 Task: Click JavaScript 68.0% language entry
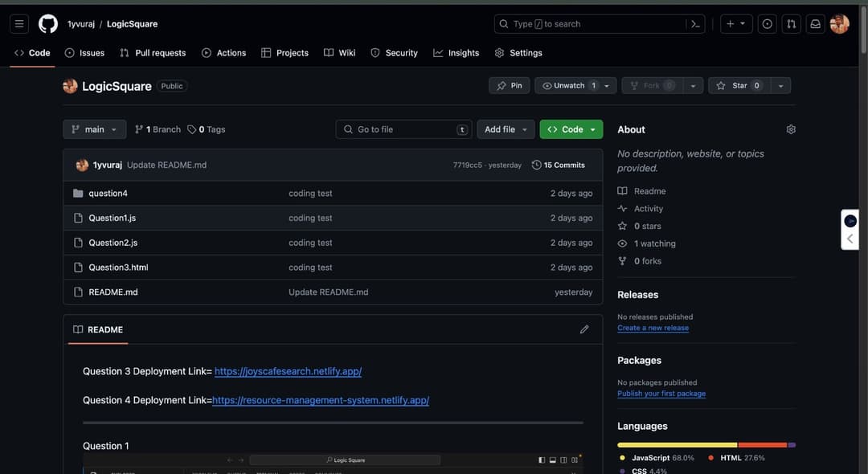pyautogui.click(x=657, y=458)
